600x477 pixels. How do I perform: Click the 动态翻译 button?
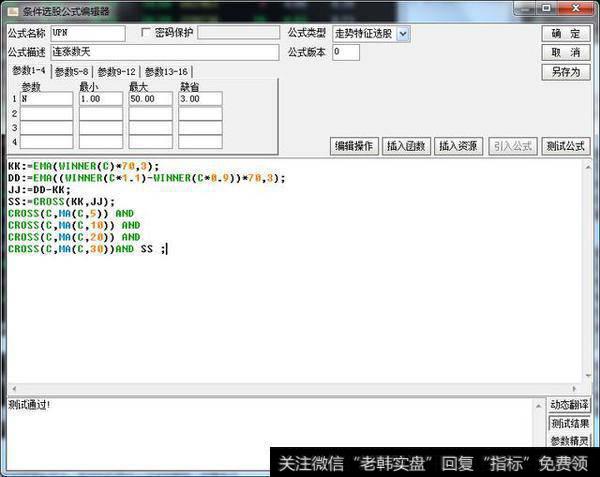coord(569,405)
